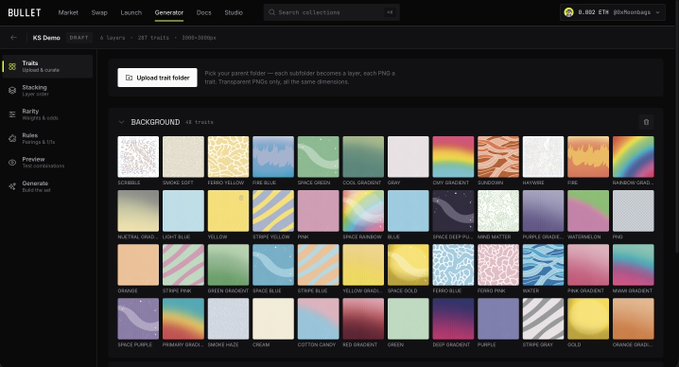Image resolution: width=679 pixels, height=367 pixels.
Task: Select the FERRO PINK trait thumbnail
Action: click(498, 265)
